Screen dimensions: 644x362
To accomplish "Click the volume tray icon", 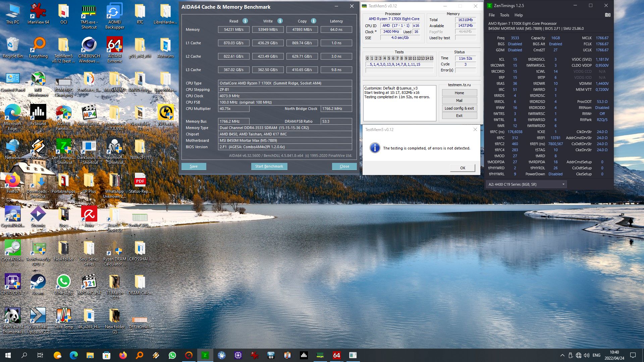I will point(587,355).
